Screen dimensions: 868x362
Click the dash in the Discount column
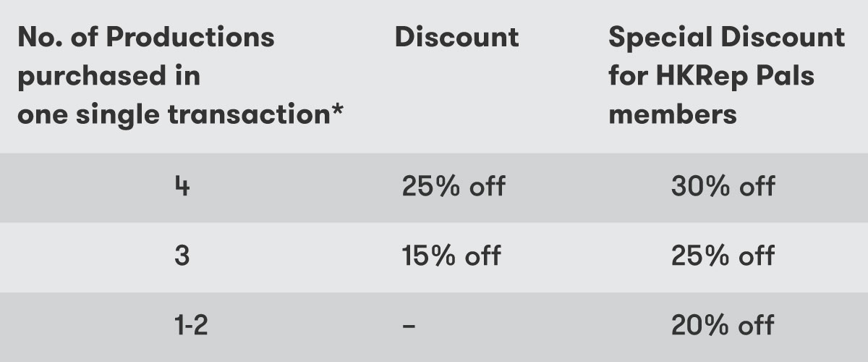point(409,326)
